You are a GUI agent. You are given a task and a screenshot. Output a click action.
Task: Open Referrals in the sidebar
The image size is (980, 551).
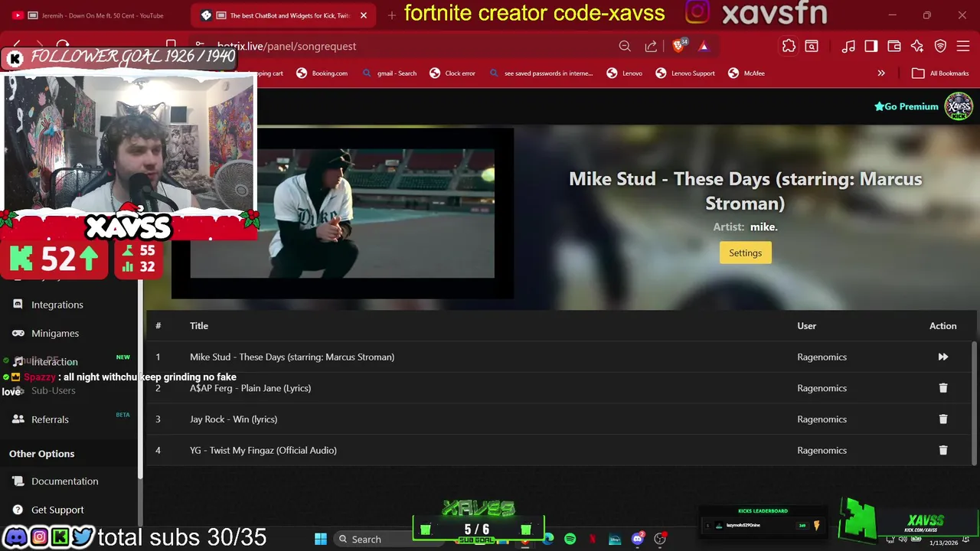(x=50, y=419)
